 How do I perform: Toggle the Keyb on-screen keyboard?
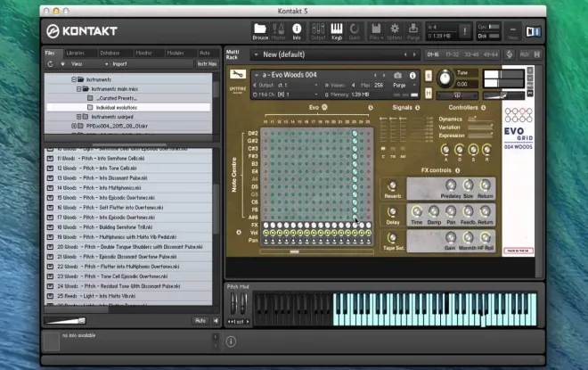click(x=337, y=31)
